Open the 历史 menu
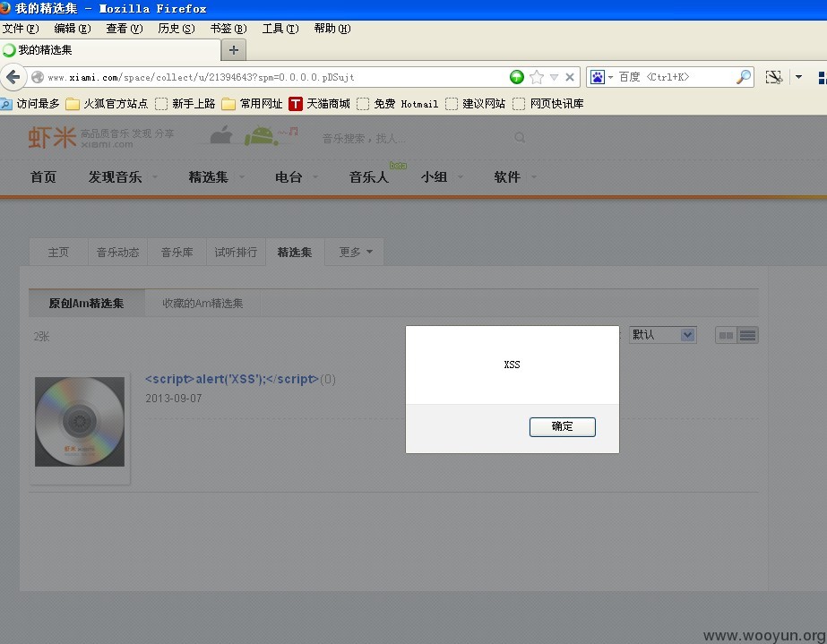Screen dimensions: 827x644 coord(177,29)
